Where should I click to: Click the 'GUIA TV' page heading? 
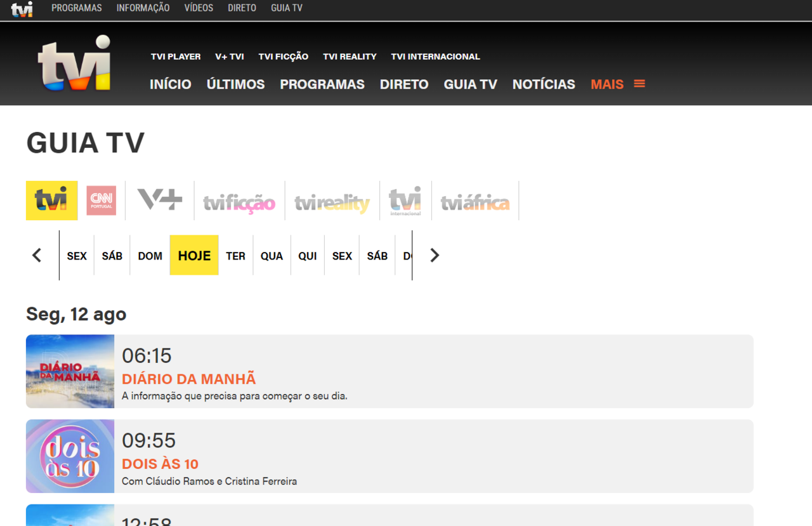coord(86,143)
